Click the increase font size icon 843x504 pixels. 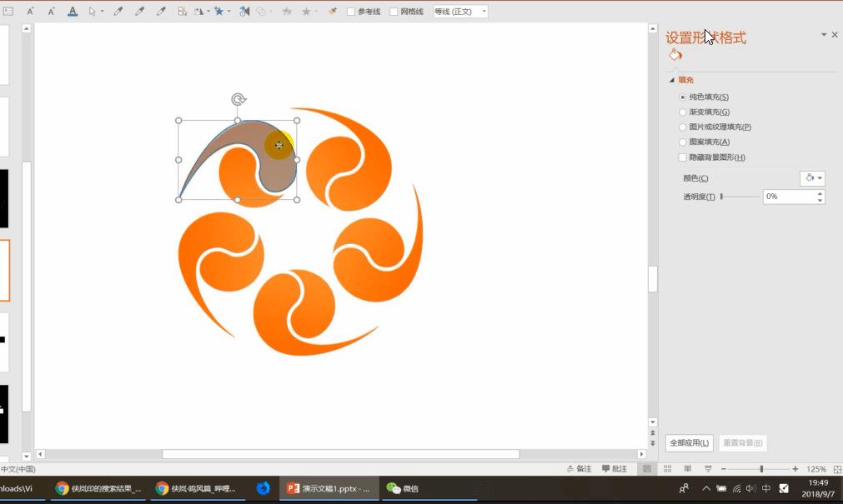tap(31, 12)
